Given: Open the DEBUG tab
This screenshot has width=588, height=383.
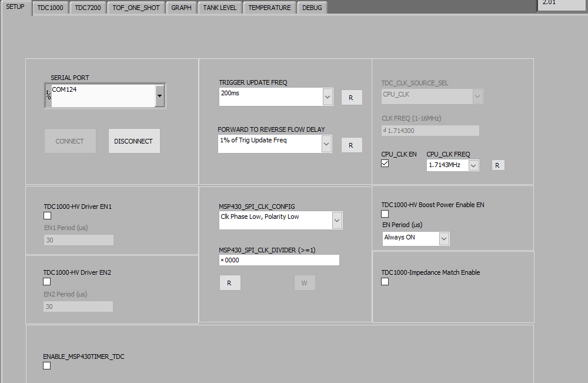Looking at the screenshot, I should [x=312, y=8].
